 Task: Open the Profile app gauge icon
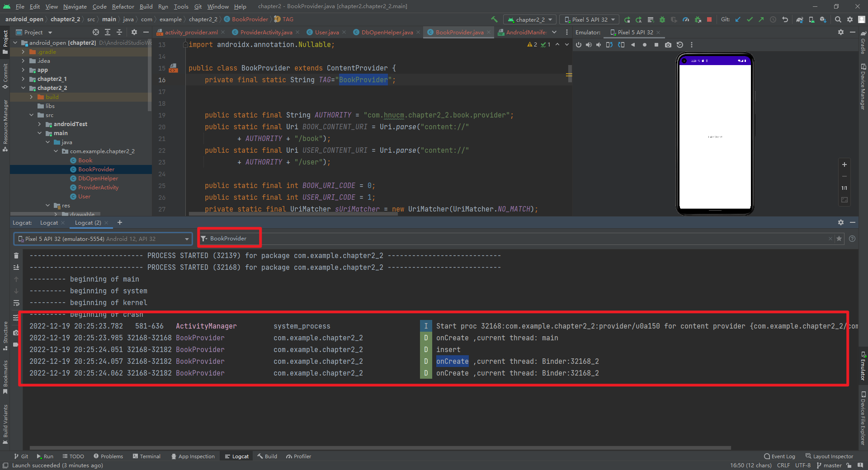686,19
